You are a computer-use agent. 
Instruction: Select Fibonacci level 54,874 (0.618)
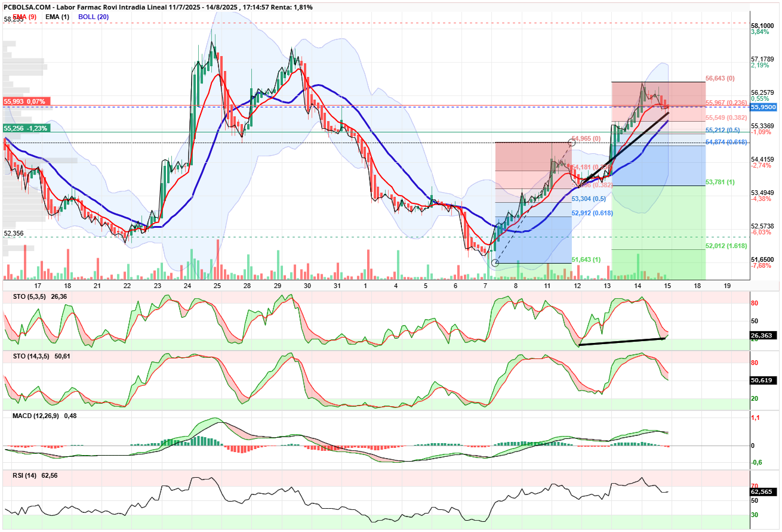(725, 141)
